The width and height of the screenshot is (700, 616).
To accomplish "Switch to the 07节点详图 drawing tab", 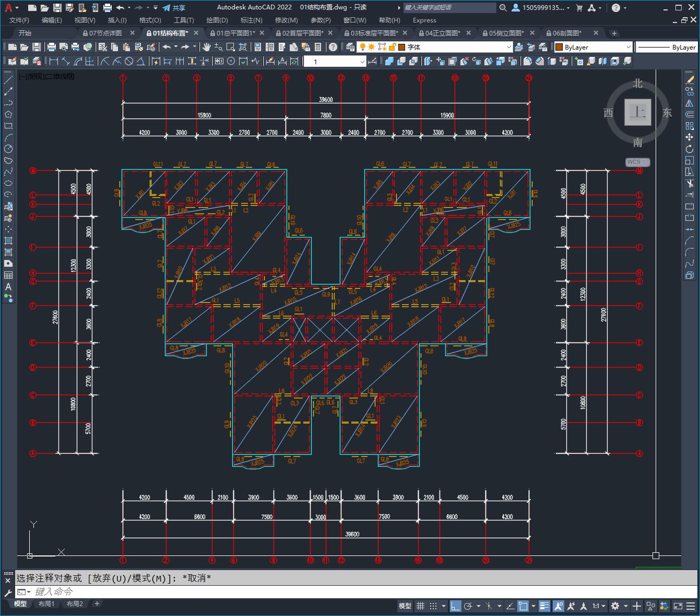I will [105, 33].
